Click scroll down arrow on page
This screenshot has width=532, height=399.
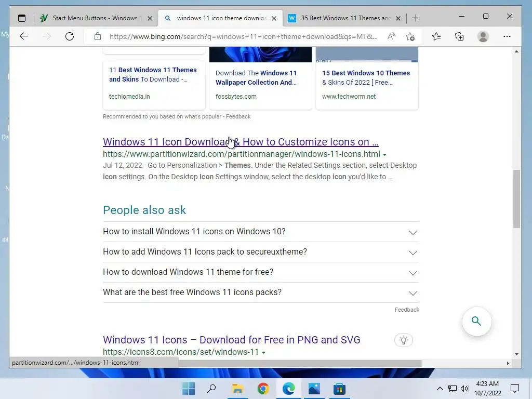[x=516, y=354]
